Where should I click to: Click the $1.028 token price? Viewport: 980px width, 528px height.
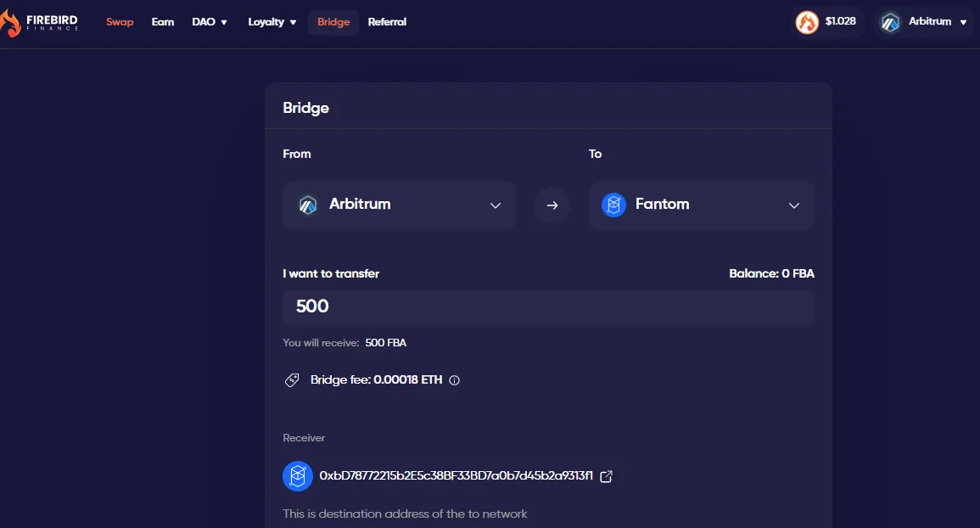840,21
